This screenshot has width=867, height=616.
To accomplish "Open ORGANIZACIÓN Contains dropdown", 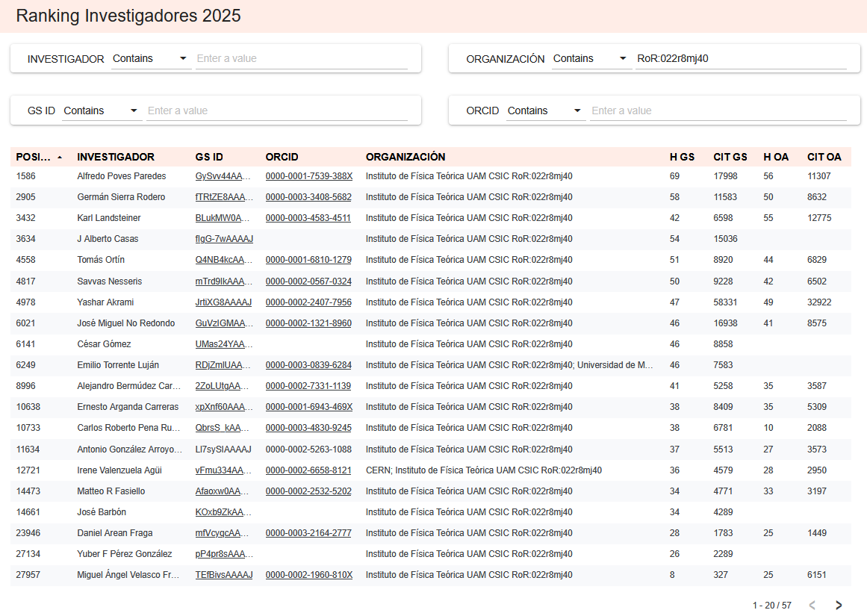I will (x=591, y=59).
